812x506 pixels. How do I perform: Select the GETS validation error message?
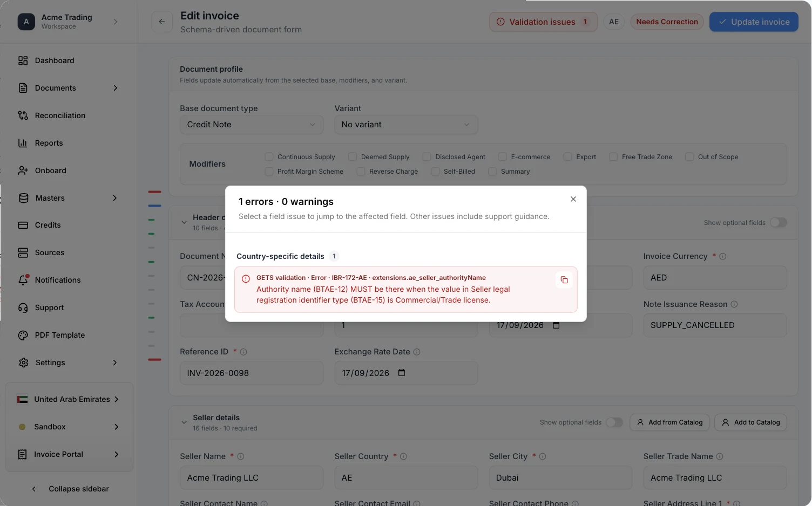click(406, 290)
